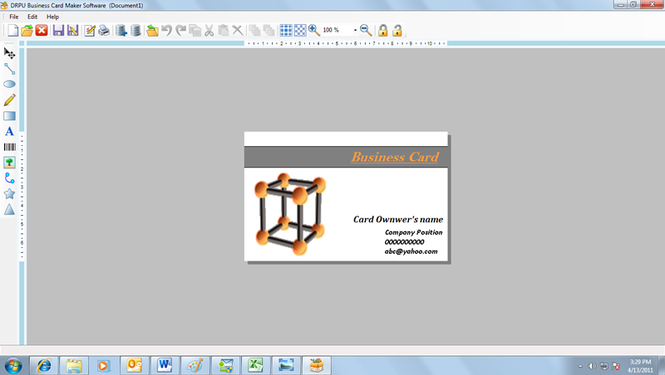Show hidden system tray icons
Screen dimensions: 665x375
click(x=580, y=366)
